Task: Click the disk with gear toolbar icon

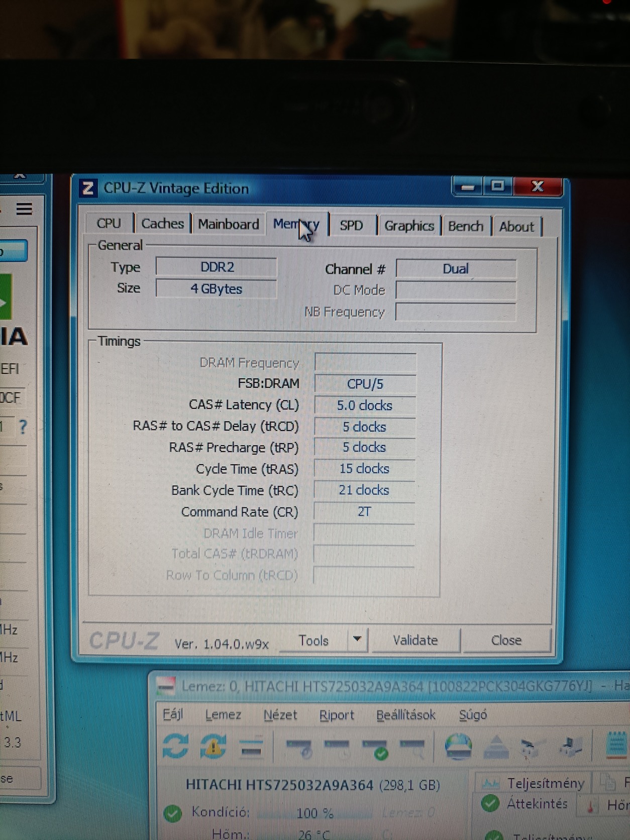Action: [299, 748]
